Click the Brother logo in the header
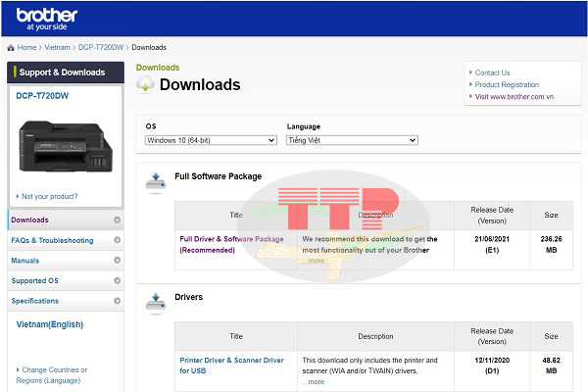This screenshot has height=392, width=588. tap(46, 20)
